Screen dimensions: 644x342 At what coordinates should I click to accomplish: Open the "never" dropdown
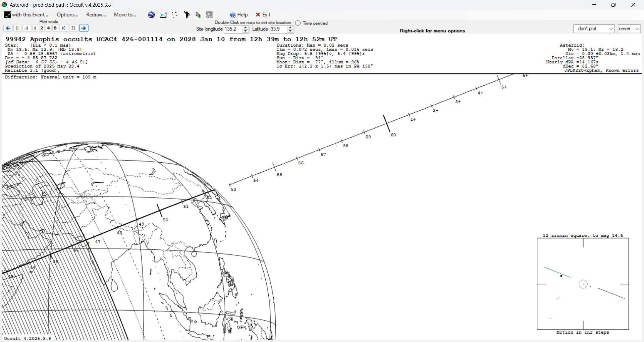coord(629,29)
